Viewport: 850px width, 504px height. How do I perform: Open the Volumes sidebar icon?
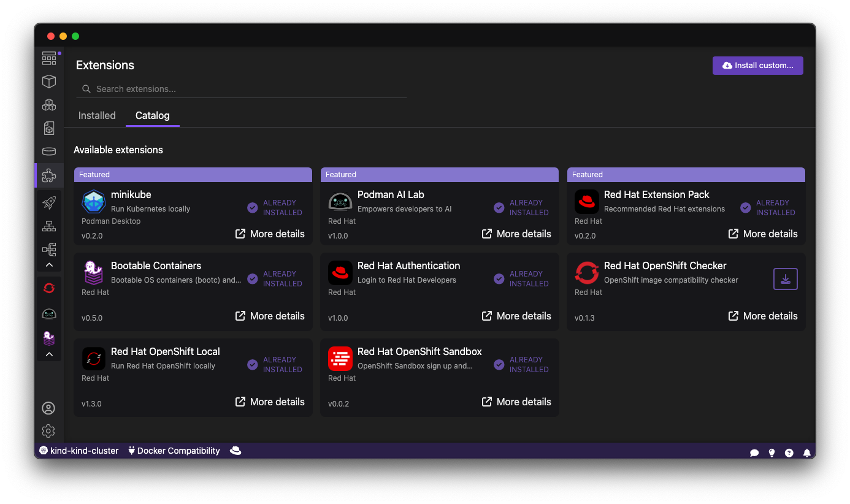pos(49,151)
